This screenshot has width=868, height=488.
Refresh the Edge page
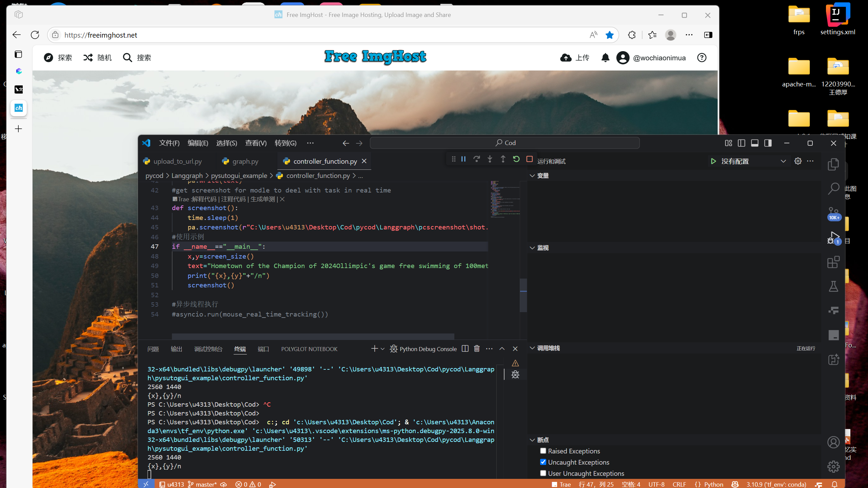tap(35, 35)
